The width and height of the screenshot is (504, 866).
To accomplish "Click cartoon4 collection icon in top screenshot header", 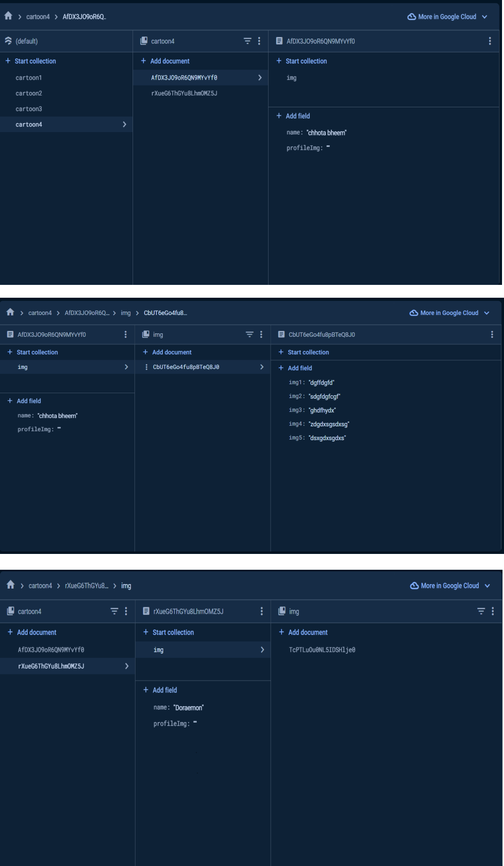I will pyautogui.click(x=144, y=41).
